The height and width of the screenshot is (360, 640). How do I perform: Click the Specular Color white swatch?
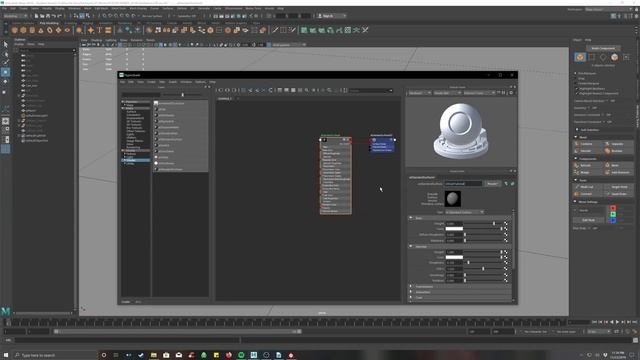454,257
